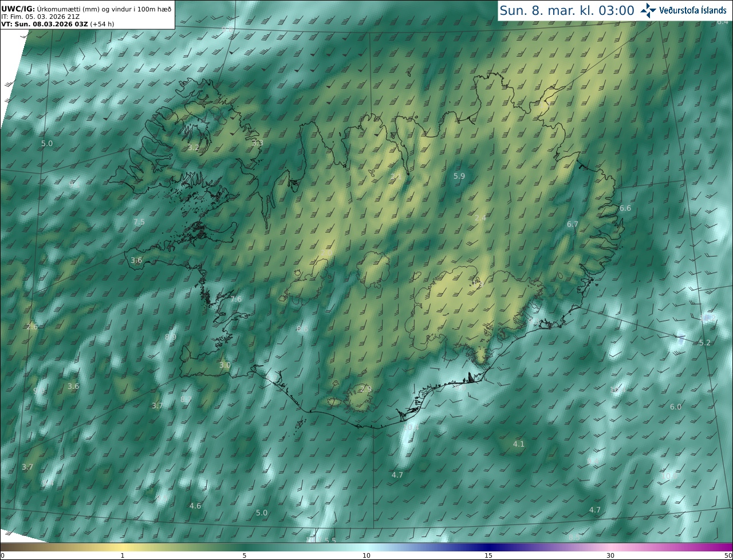Click the 30 tick on the color scale
Screen dimensions: 733x560
pyautogui.click(x=610, y=555)
